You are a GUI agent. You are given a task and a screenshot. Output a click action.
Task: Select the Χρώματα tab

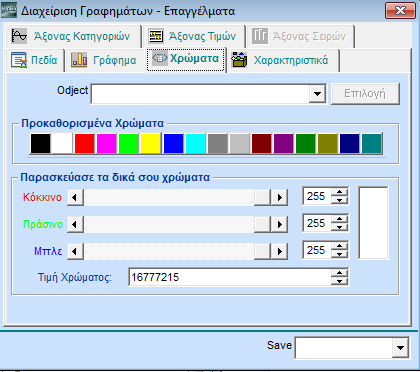[186, 59]
